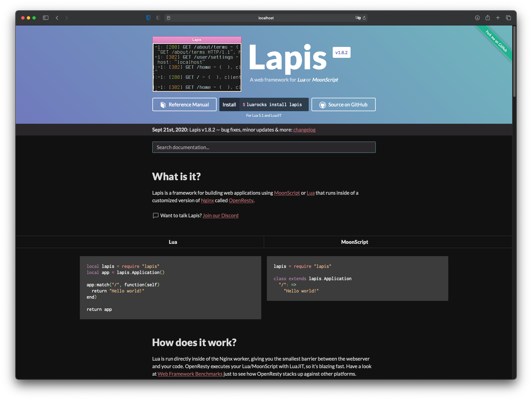
Task: Open the Web Framework Benchmarks link
Action: [x=190, y=374]
